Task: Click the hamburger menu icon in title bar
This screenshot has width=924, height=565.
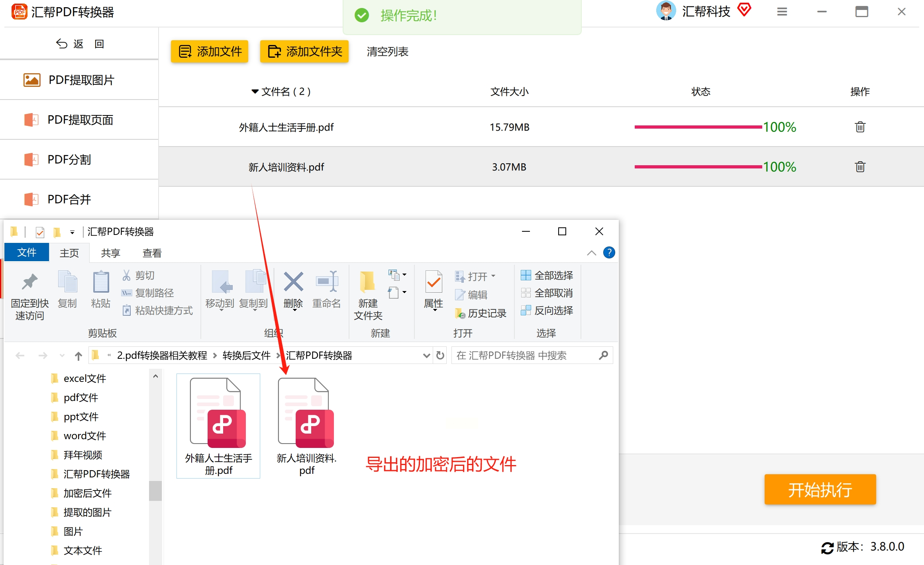Action: click(x=782, y=12)
